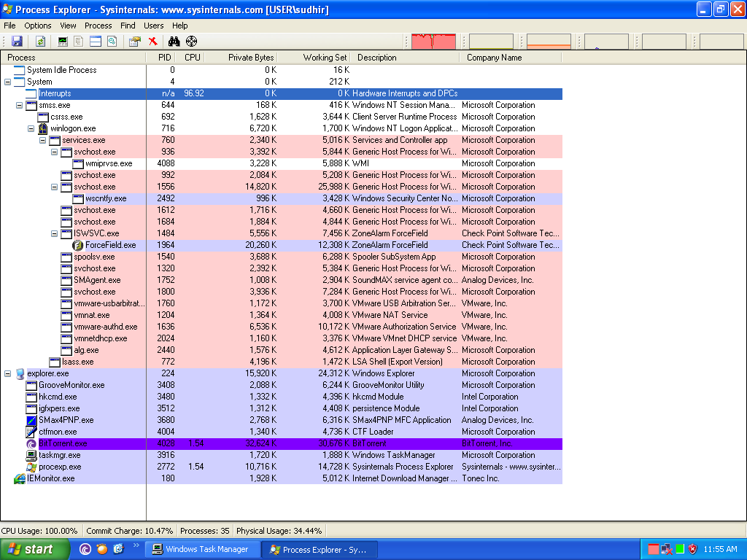Open the Users menu
This screenshot has height=560, width=747.
tap(154, 26)
